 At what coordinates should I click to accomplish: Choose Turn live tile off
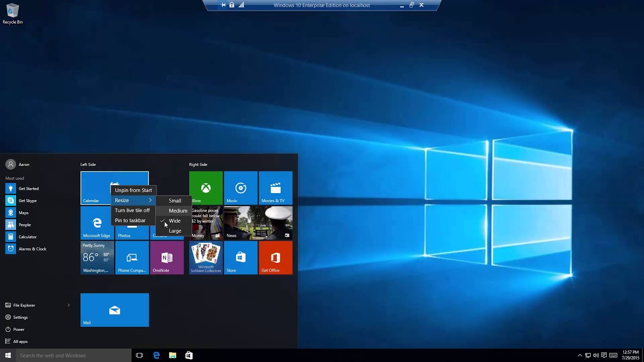[133, 210]
